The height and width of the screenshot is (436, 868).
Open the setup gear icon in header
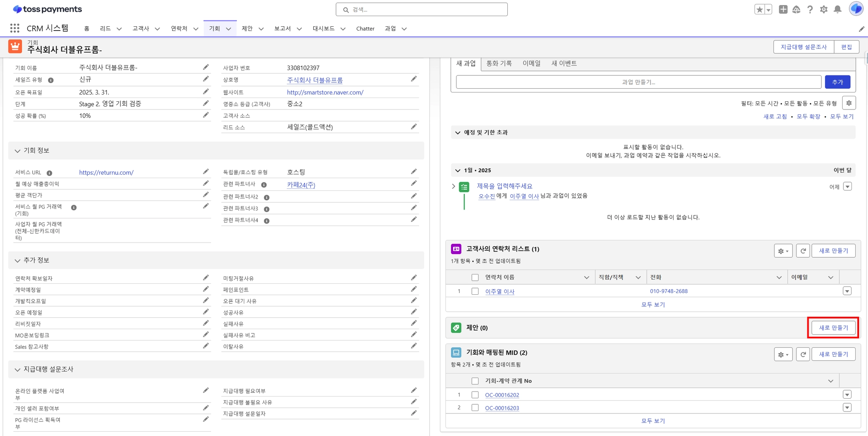pyautogui.click(x=823, y=9)
